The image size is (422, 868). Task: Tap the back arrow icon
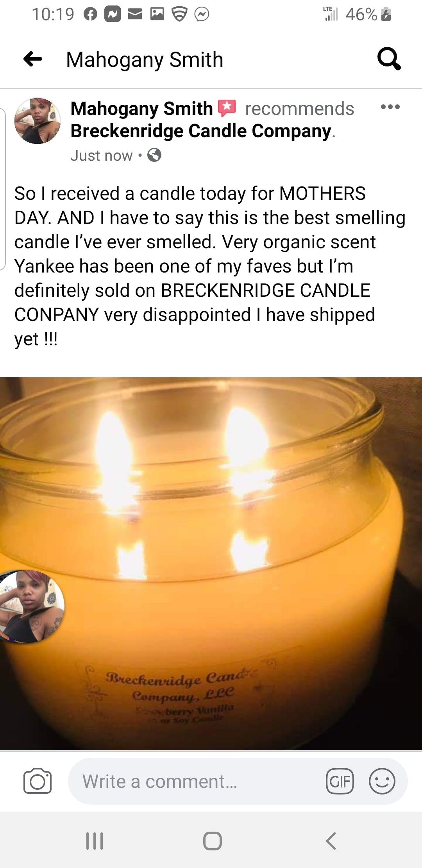point(33,59)
